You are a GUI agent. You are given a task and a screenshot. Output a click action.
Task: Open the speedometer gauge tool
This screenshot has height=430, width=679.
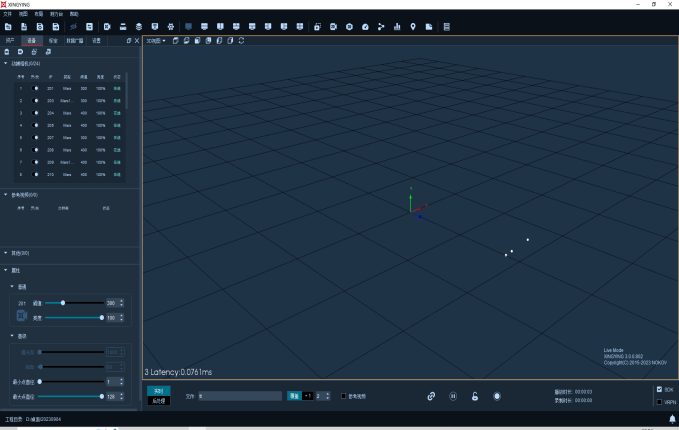point(365,27)
